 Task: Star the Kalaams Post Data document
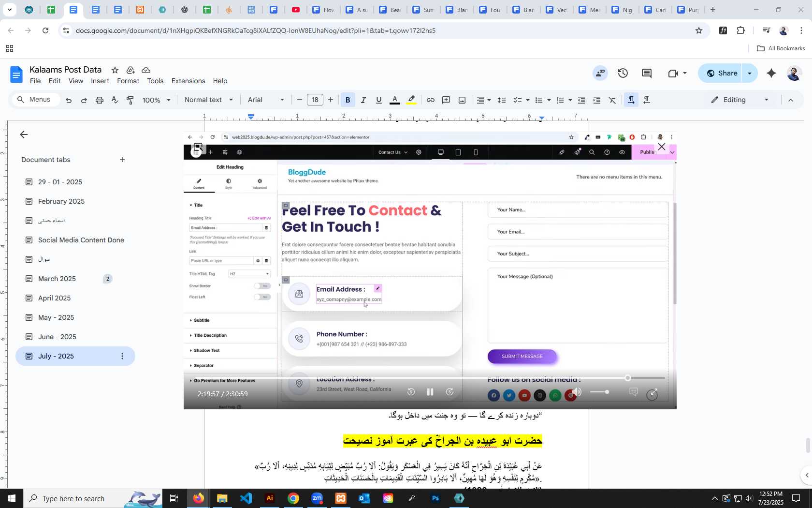(x=115, y=70)
